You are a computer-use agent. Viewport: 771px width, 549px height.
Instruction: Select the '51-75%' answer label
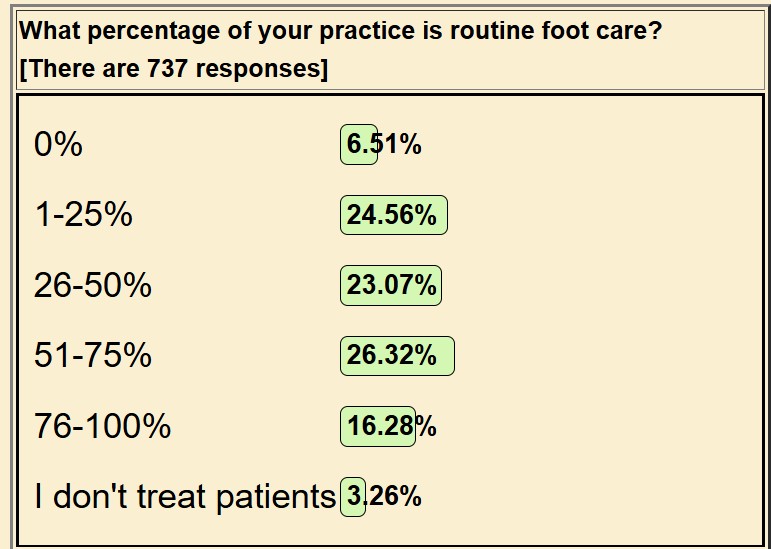[93, 356]
